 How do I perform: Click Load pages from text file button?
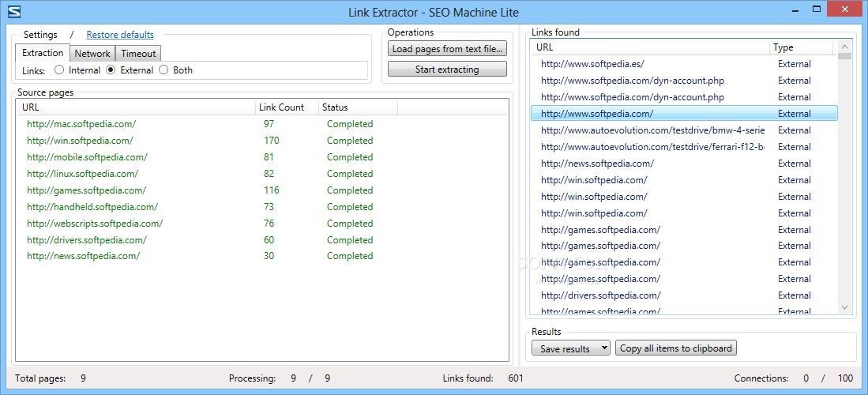coord(447,49)
